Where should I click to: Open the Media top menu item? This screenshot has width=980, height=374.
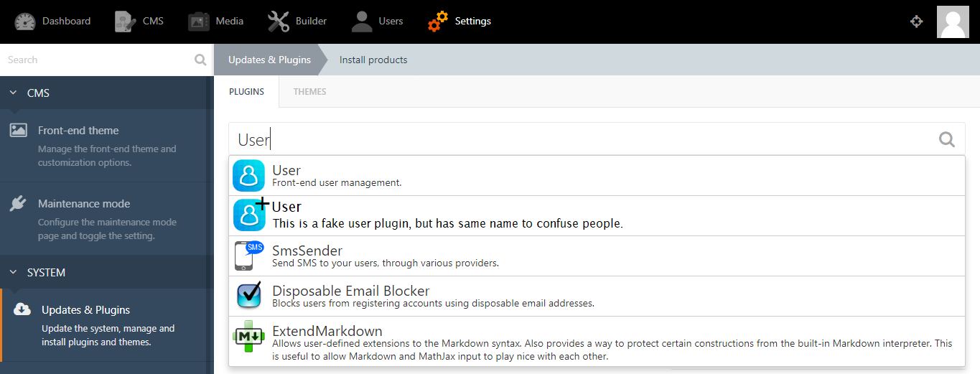pyautogui.click(x=215, y=22)
